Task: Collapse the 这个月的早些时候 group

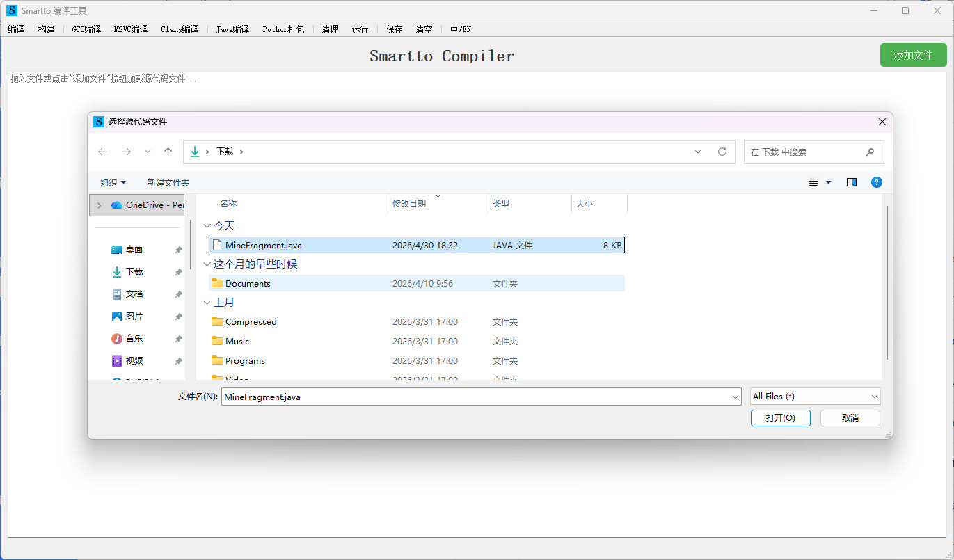Action: click(207, 264)
